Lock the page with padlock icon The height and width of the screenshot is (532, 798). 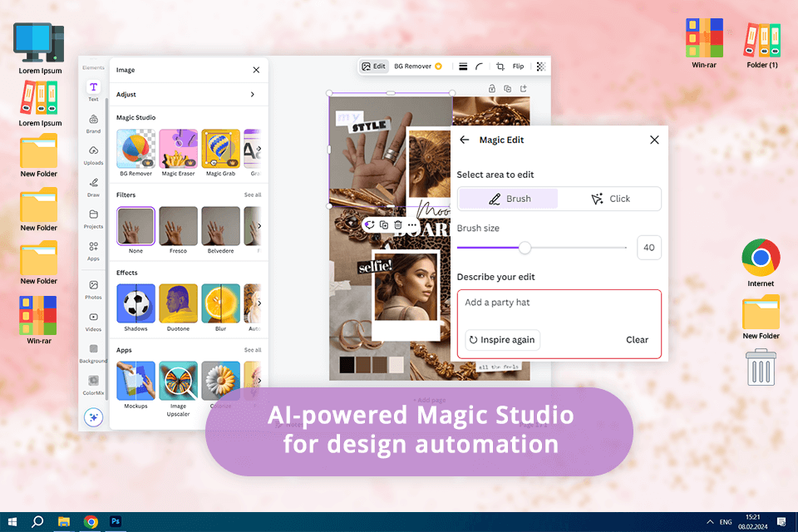491,89
